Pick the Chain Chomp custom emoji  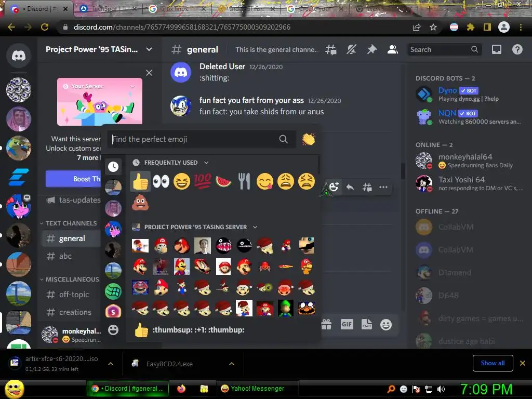coord(223,246)
